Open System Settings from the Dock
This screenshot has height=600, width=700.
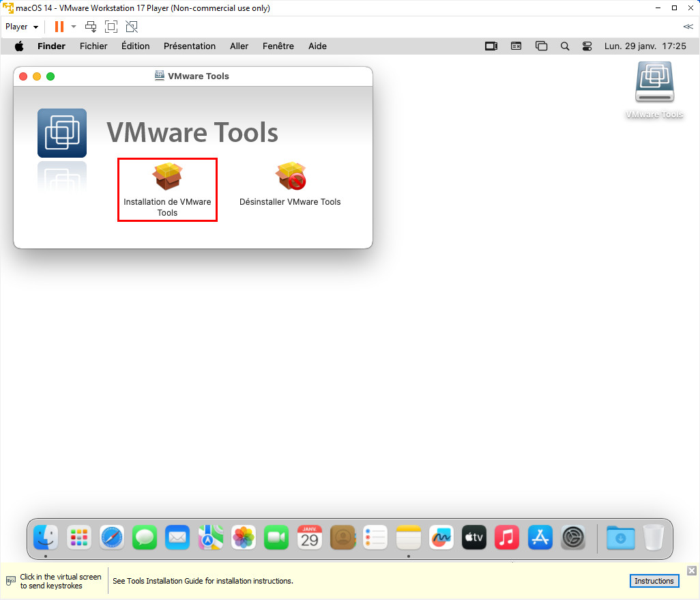573,537
